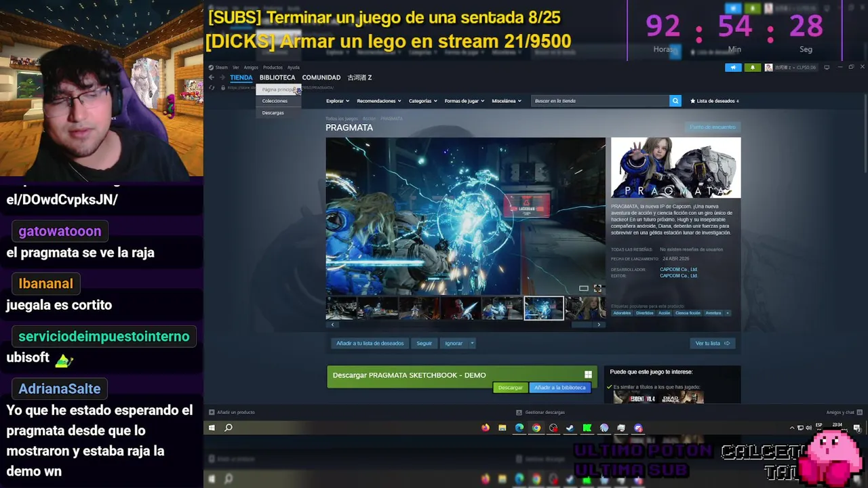Click the Añadir a la biblioteca button
This screenshot has height=488, width=868.
[559, 388]
